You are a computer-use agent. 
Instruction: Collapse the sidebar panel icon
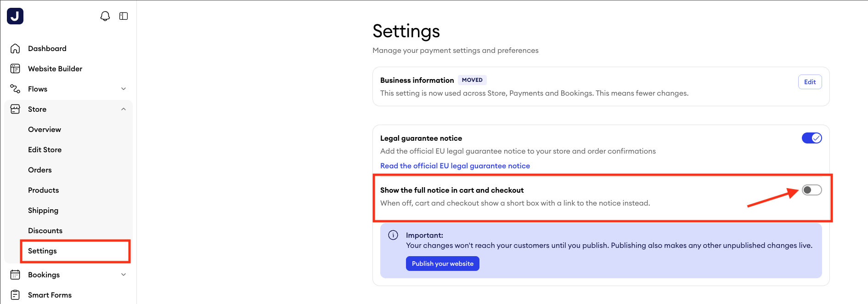pyautogui.click(x=124, y=16)
